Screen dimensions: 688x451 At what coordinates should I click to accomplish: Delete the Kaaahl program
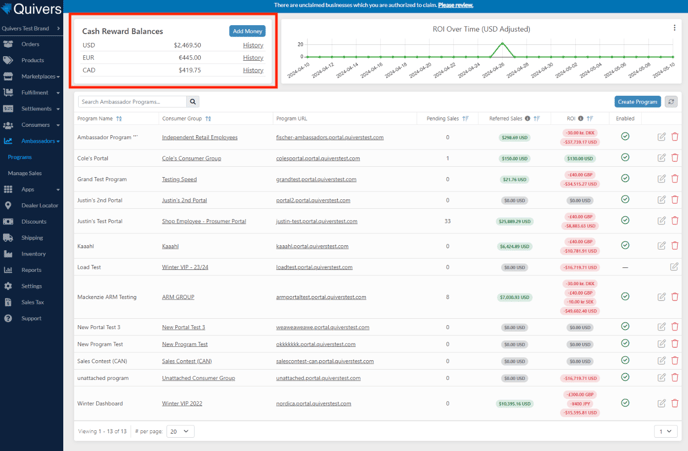675,246
